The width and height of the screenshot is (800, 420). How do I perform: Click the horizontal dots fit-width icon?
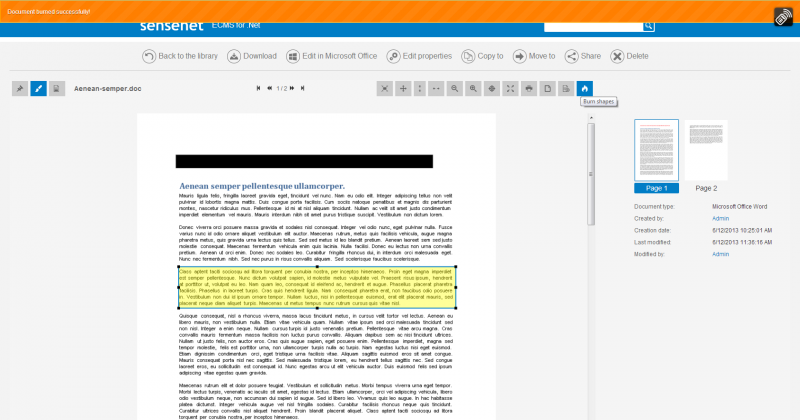click(436, 89)
